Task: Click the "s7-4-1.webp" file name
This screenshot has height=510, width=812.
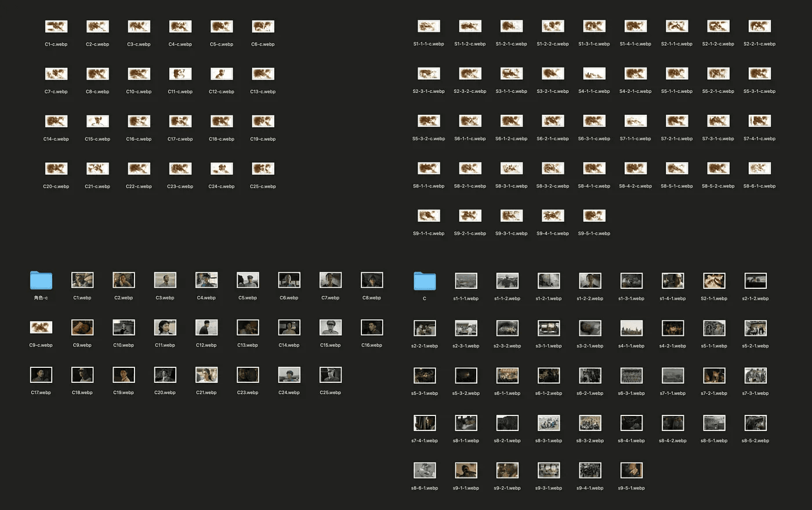Action: (425, 441)
